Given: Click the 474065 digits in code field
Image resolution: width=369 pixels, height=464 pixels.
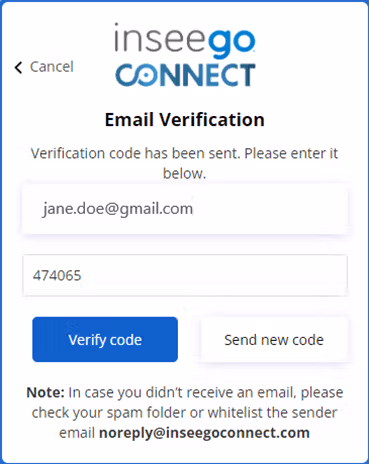Looking at the screenshot, I should pyautogui.click(x=57, y=276).
